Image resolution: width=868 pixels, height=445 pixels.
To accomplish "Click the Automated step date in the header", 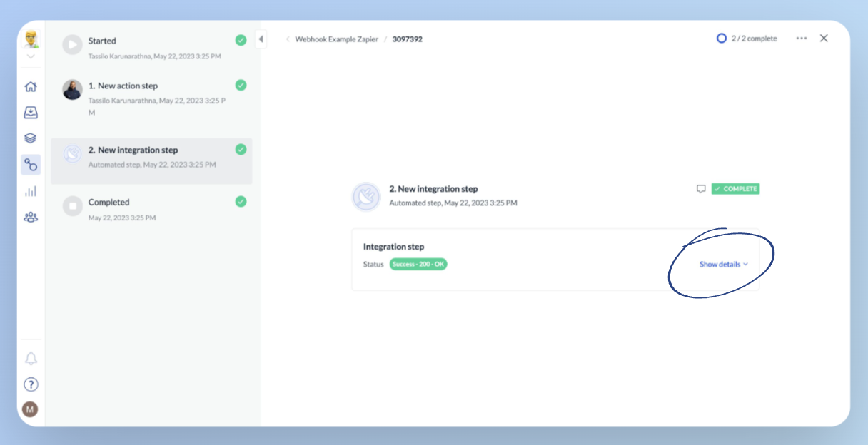I will coord(453,203).
